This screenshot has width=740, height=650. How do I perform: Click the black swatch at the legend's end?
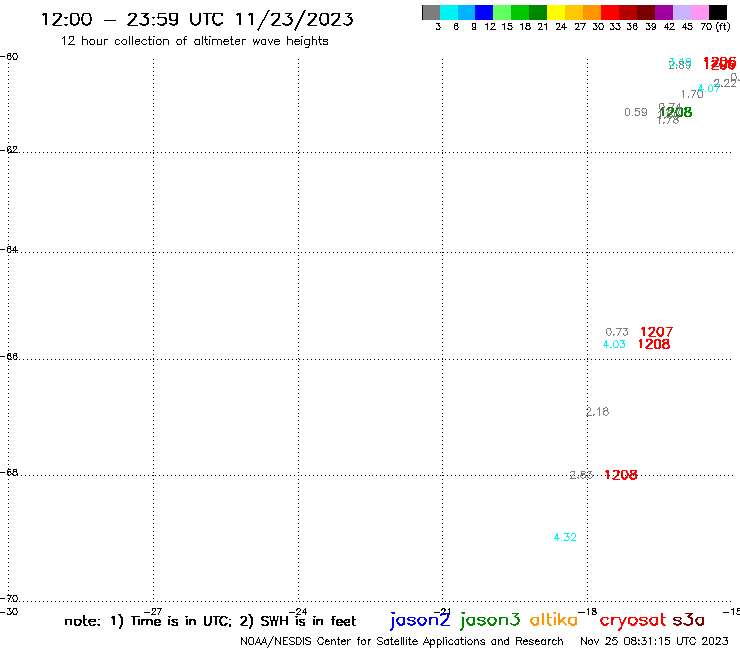718,12
